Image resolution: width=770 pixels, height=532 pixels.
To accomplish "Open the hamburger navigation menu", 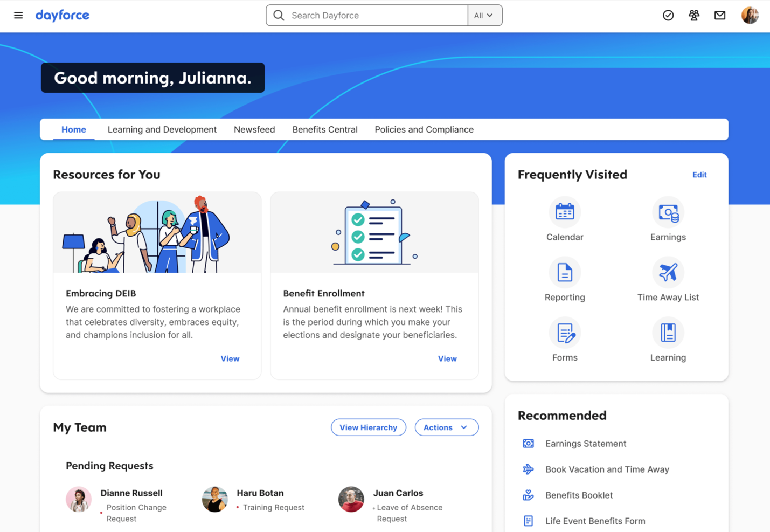I will [x=18, y=16].
